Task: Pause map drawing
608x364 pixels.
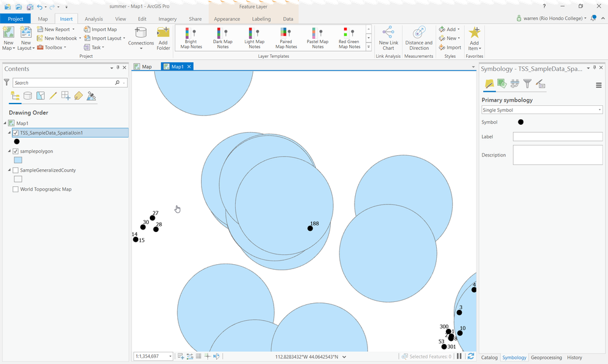Action: tap(459, 356)
